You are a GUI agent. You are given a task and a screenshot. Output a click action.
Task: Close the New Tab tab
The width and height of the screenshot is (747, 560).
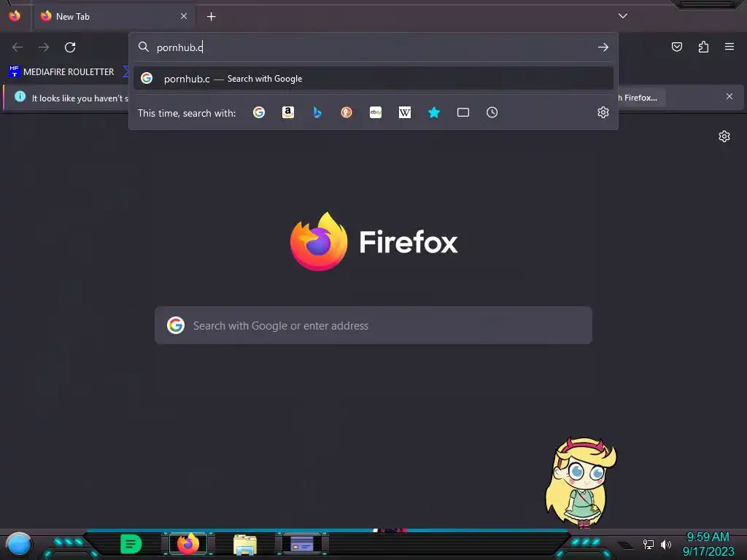coord(183,16)
